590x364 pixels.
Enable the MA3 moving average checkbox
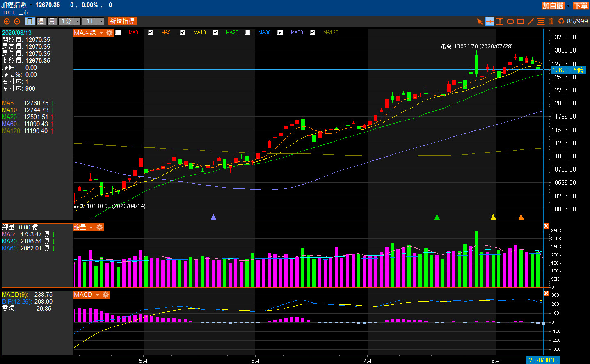tap(118, 32)
